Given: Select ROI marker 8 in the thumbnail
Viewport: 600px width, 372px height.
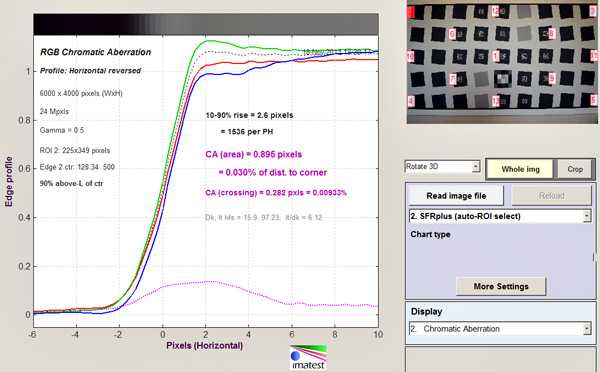Looking at the screenshot, I should (x=551, y=34).
